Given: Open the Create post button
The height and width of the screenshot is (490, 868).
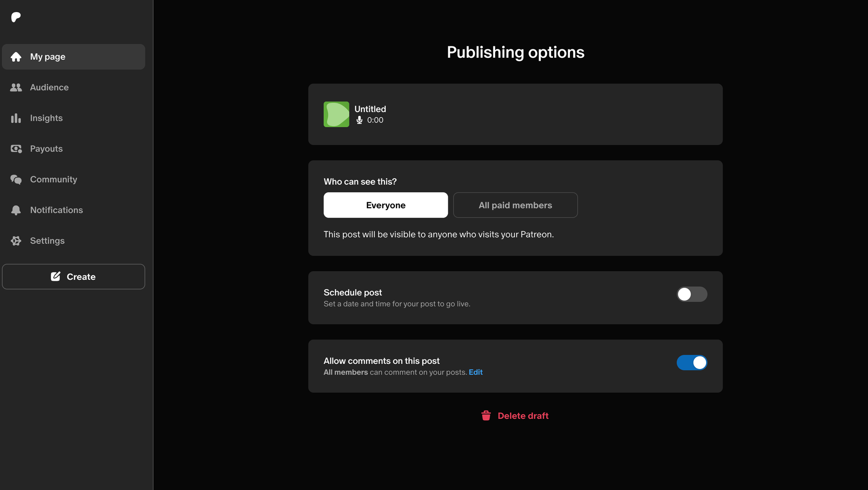Looking at the screenshot, I should pyautogui.click(x=73, y=277).
